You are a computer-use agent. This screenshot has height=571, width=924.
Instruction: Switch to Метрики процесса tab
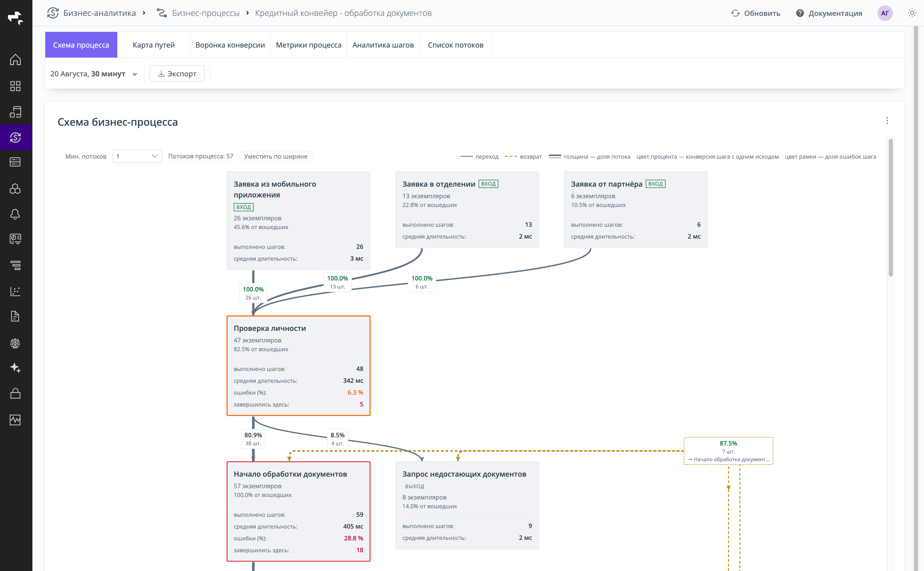coord(309,45)
